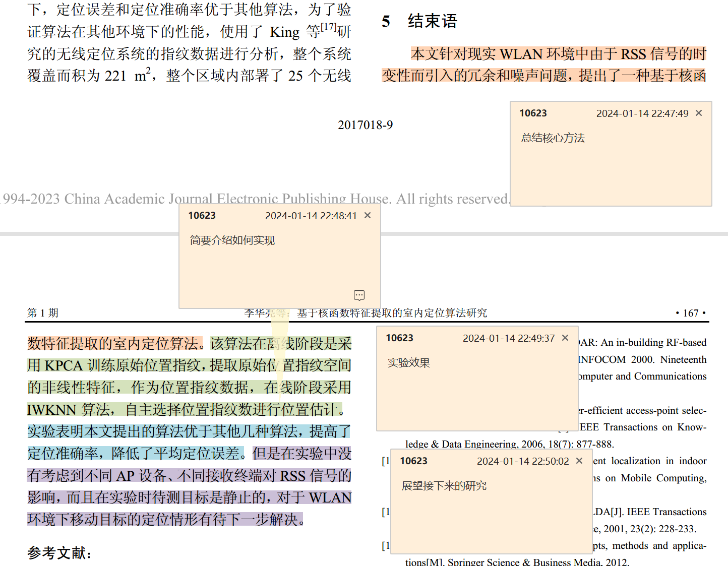Click the running title 基于核函数特征提取的室内定位算法研究
This screenshot has width=728, height=566.
(392, 313)
